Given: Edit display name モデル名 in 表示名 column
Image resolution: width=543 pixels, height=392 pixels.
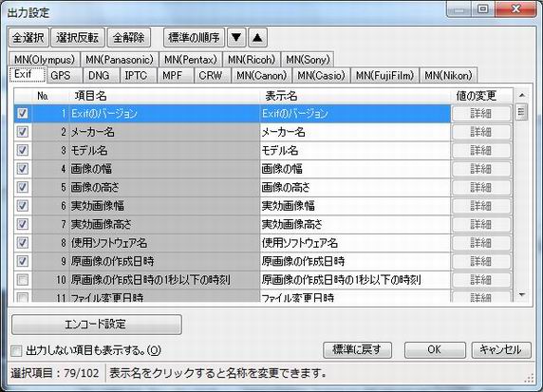Looking at the screenshot, I should [355, 150].
